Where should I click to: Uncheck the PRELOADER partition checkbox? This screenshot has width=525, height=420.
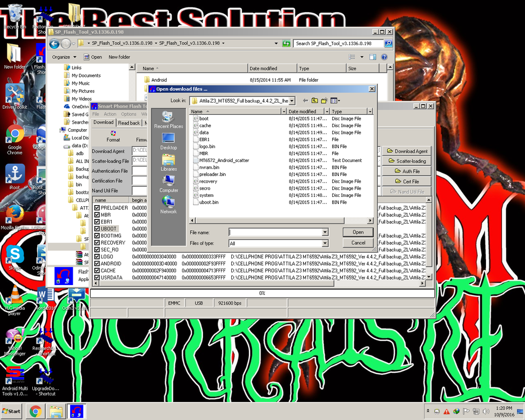(x=98, y=208)
